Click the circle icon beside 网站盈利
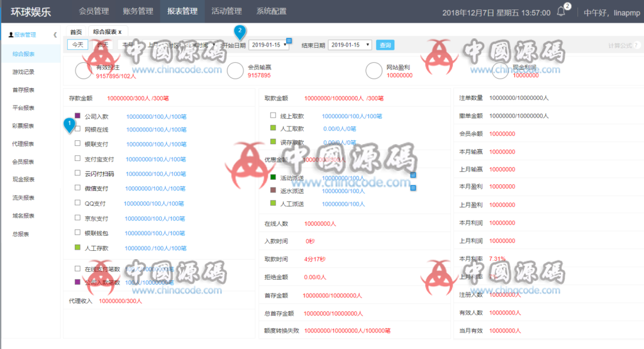 [374, 70]
